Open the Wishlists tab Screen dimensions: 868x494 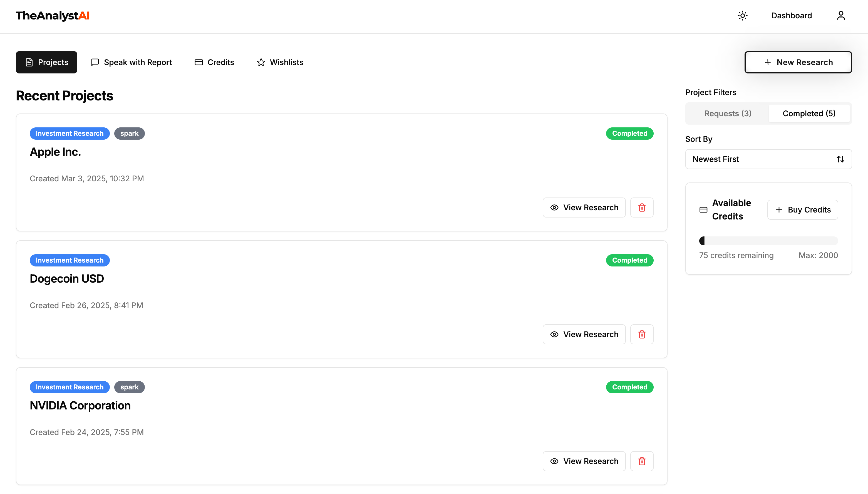coord(280,62)
